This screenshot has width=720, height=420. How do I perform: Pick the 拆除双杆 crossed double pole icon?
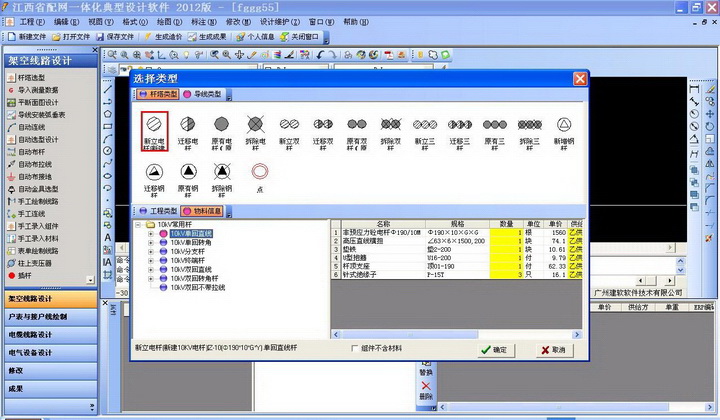coord(391,132)
